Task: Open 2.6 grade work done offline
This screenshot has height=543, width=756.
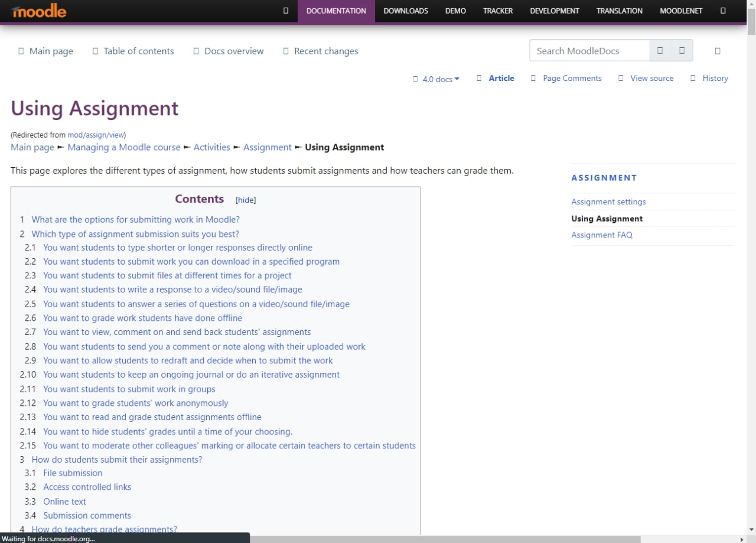Action: click(142, 318)
